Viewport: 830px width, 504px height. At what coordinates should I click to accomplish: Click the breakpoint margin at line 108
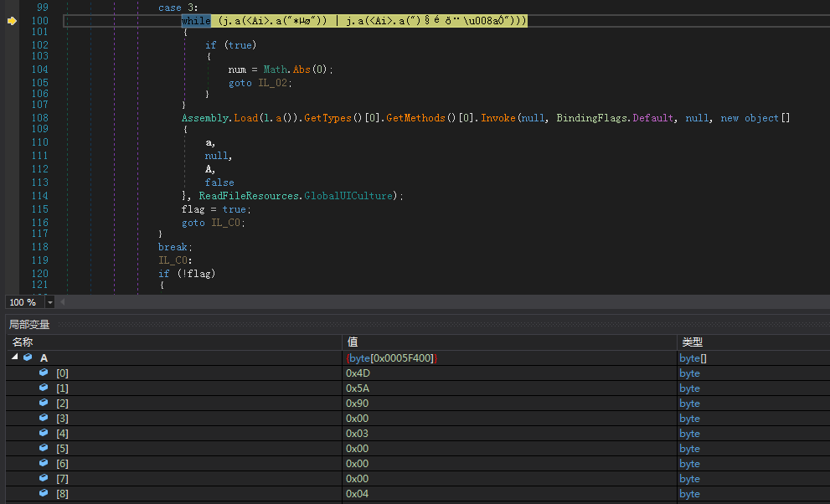12,118
